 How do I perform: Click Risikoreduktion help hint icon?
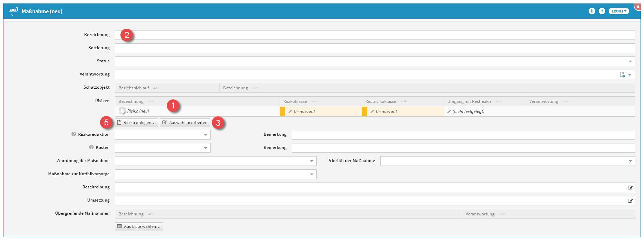[74, 134]
